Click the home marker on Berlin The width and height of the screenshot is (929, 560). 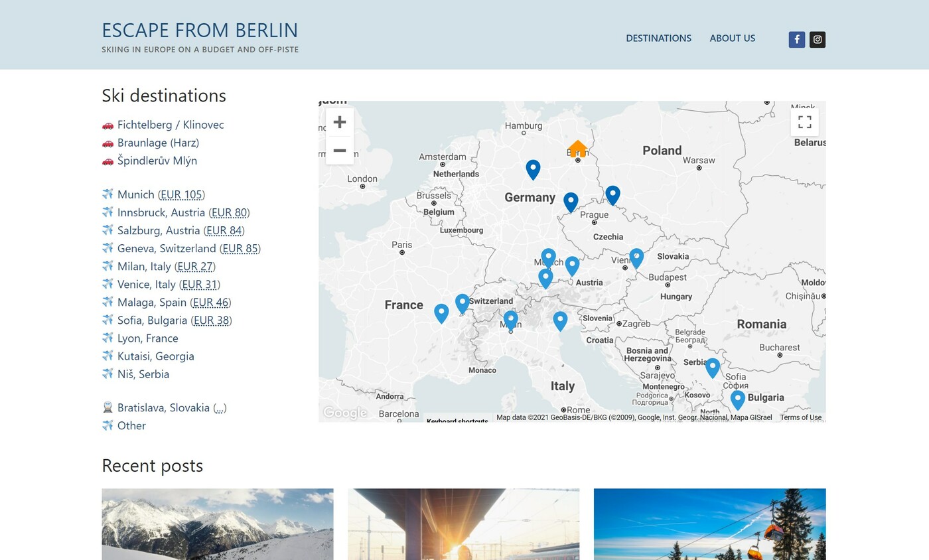pyautogui.click(x=577, y=149)
